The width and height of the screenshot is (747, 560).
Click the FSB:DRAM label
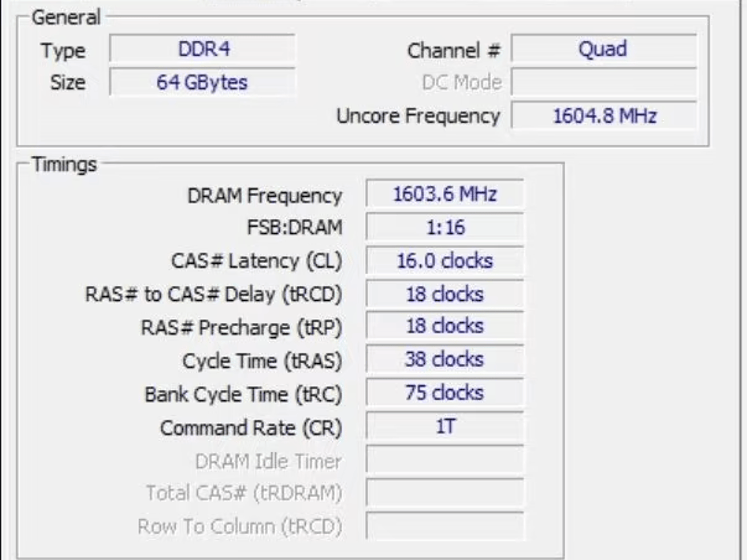(295, 227)
